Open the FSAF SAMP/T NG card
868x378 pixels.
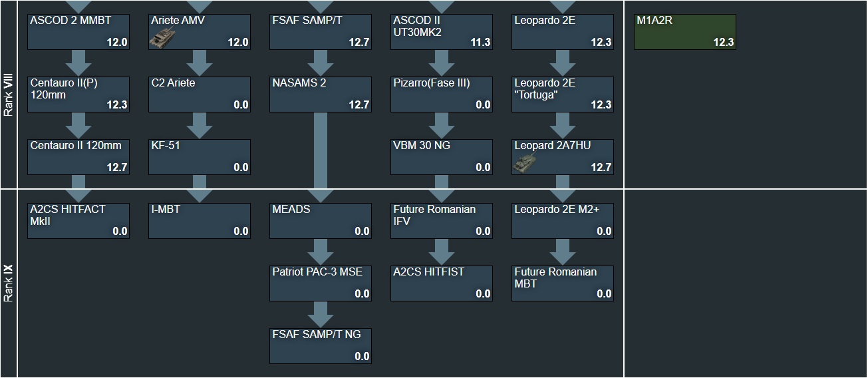pos(321,345)
